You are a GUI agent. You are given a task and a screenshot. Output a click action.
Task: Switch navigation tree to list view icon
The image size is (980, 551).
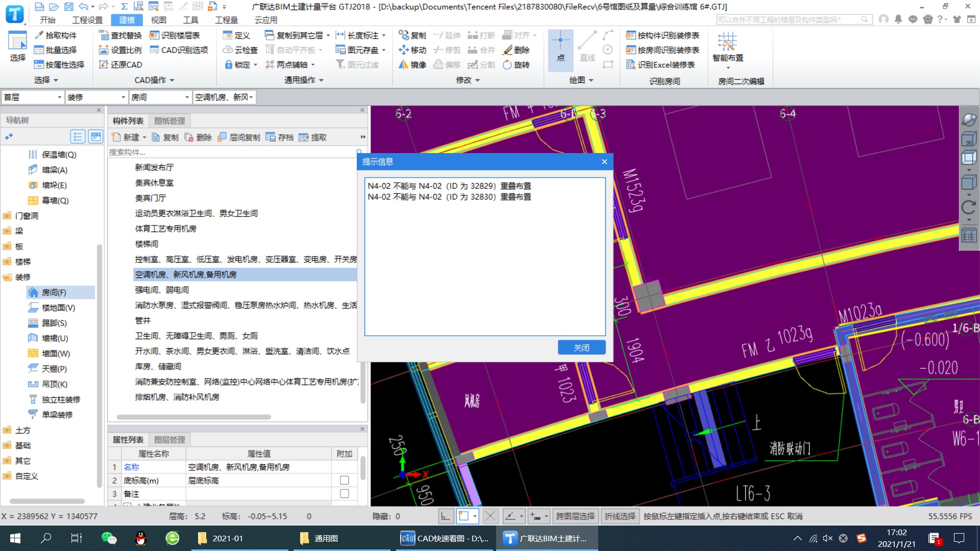click(78, 137)
